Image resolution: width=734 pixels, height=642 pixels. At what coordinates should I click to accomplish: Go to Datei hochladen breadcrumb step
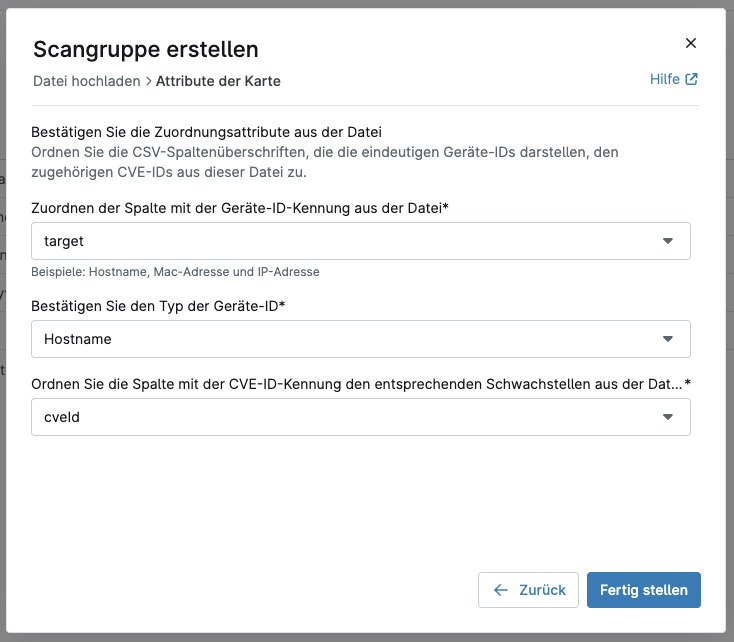pyautogui.click(x=87, y=81)
